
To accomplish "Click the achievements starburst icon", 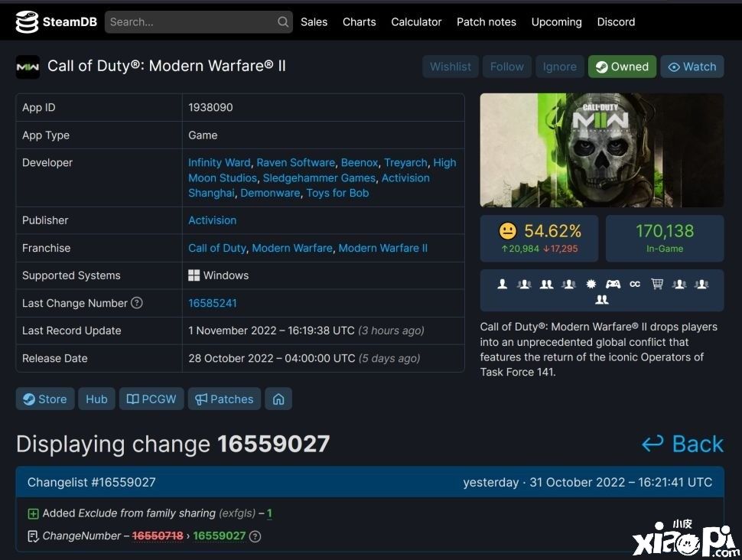I will pos(591,284).
